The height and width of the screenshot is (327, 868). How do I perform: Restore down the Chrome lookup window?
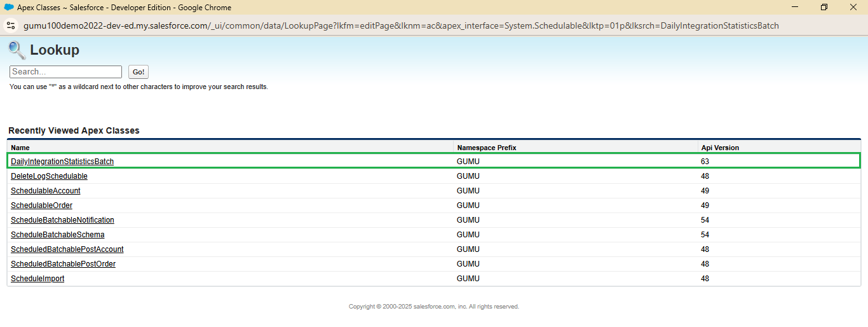coord(824,8)
